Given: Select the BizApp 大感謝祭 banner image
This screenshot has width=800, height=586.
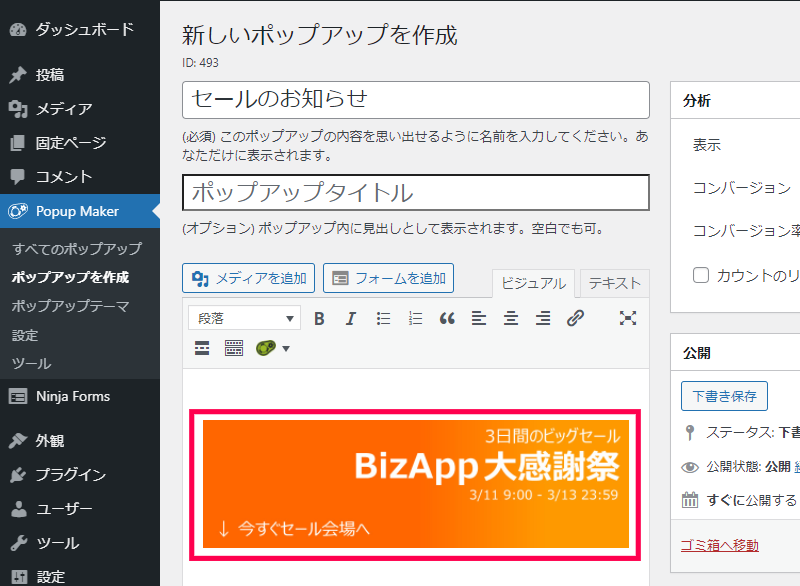Looking at the screenshot, I should (x=415, y=485).
